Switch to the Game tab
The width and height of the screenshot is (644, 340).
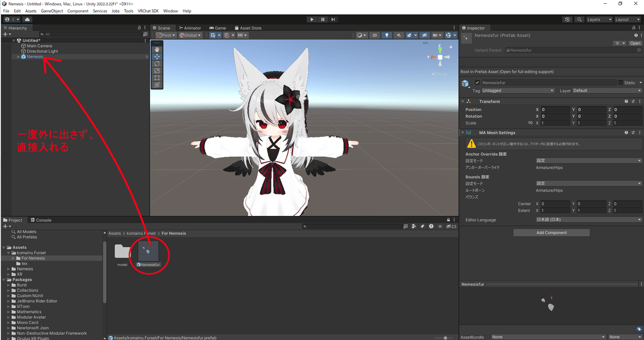point(217,28)
